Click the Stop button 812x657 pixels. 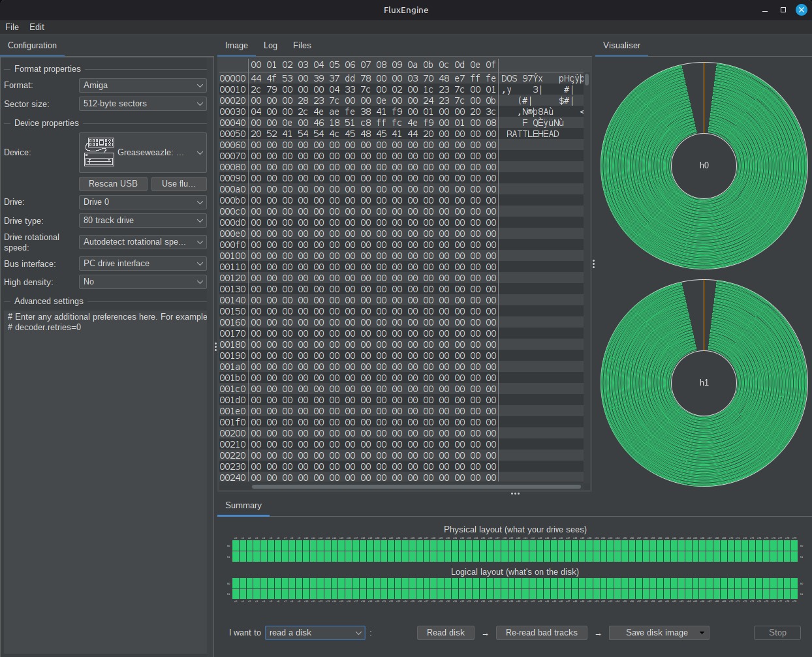point(777,633)
